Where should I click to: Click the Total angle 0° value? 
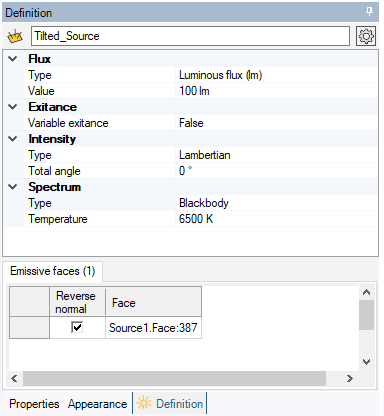coord(276,171)
